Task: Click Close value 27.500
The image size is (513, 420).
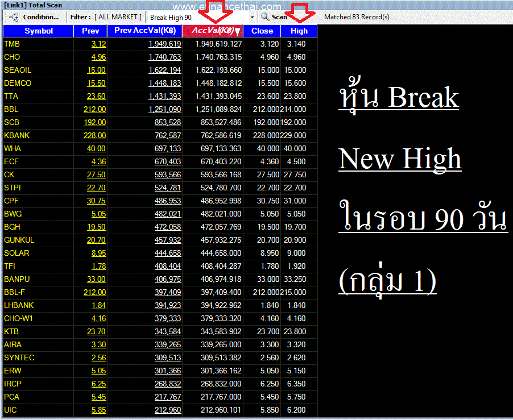Action: click(x=268, y=174)
